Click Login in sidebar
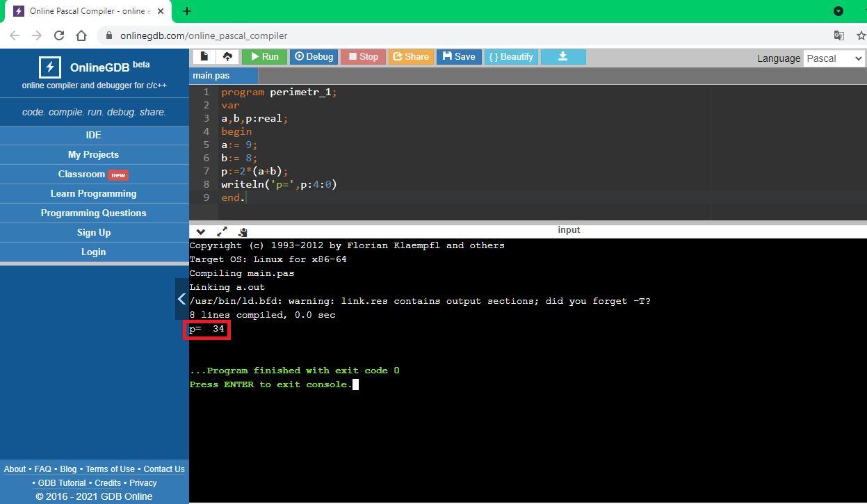867x504 pixels. 94,252
